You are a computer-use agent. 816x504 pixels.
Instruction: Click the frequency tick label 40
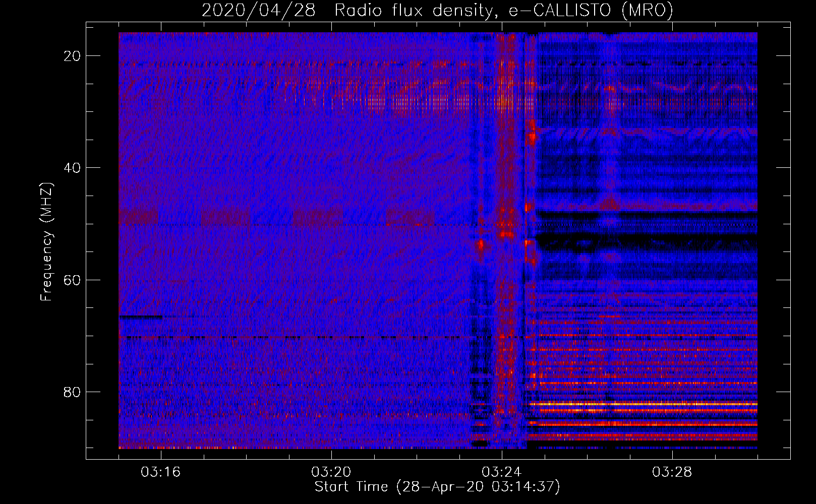(x=72, y=168)
